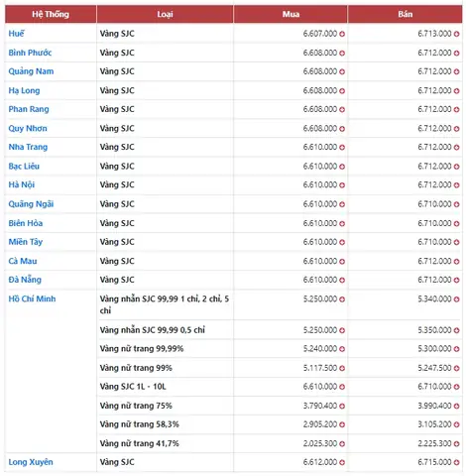The height and width of the screenshot is (476, 466).
Task: Click red icon beside Long Xuyên buy price 6.612.000
Action: [x=342, y=463]
